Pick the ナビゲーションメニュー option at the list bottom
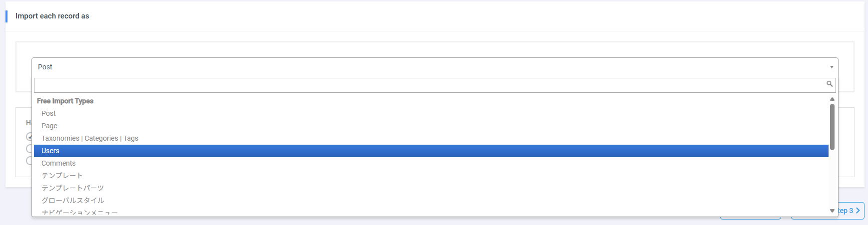 (x=79, y=213)
